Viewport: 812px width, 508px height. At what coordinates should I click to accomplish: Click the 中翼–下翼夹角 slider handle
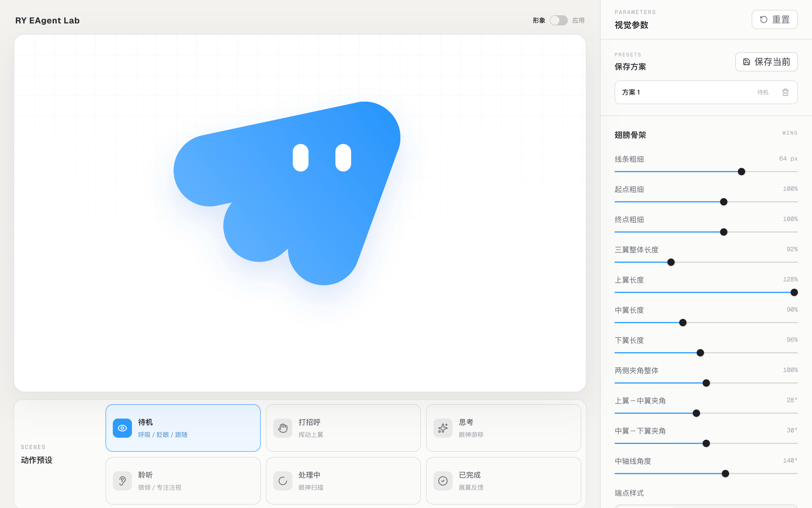(x=706, y=443)
